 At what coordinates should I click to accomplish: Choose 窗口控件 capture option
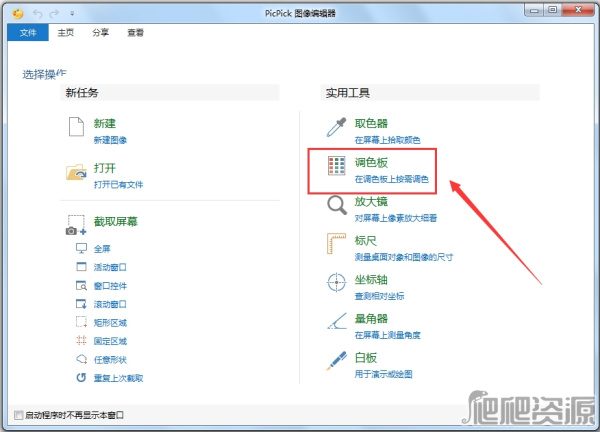[110, 286]
